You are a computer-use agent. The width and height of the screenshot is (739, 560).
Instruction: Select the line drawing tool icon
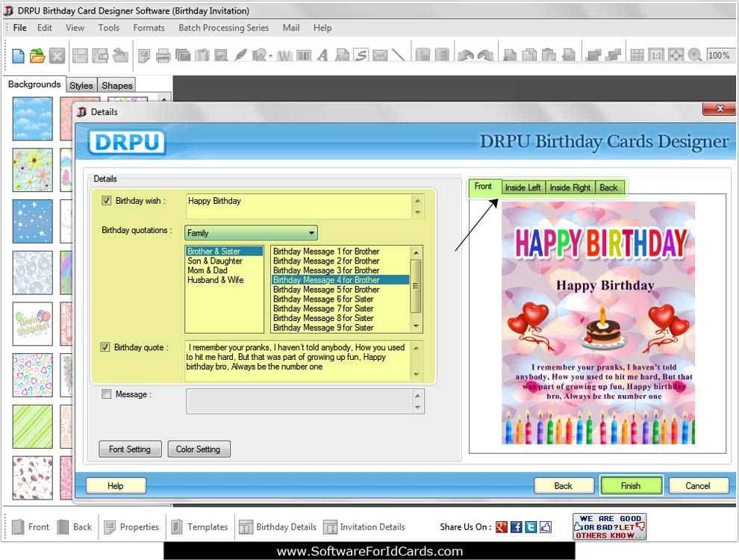click(399, 55)
